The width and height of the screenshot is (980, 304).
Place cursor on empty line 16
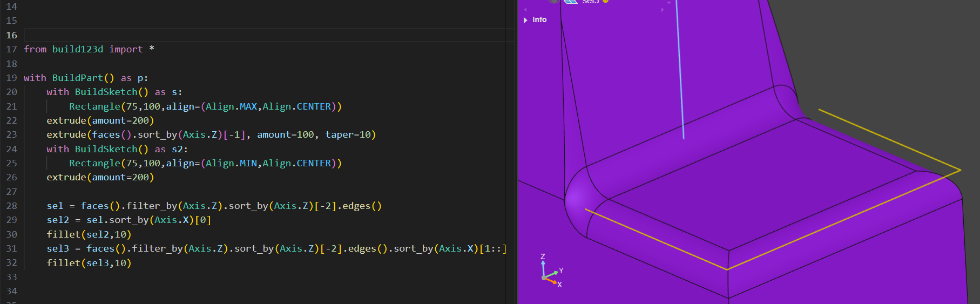coord(216,35)
